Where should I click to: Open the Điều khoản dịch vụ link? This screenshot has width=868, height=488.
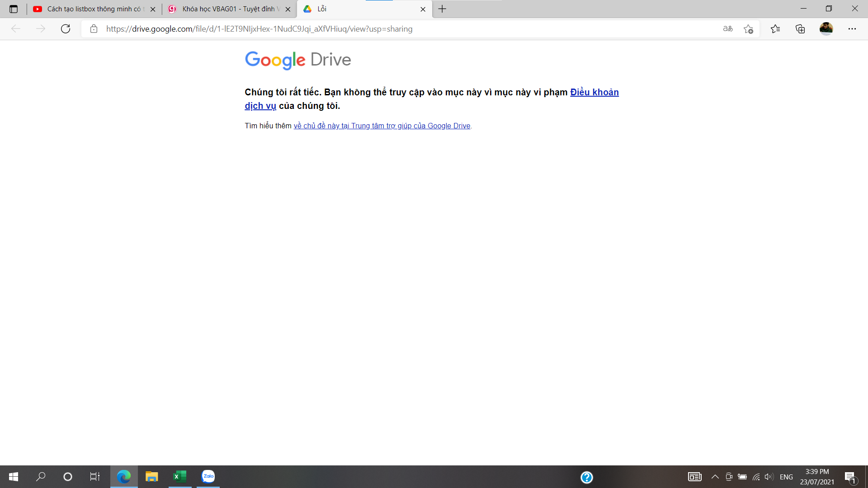tap(594, 92)
